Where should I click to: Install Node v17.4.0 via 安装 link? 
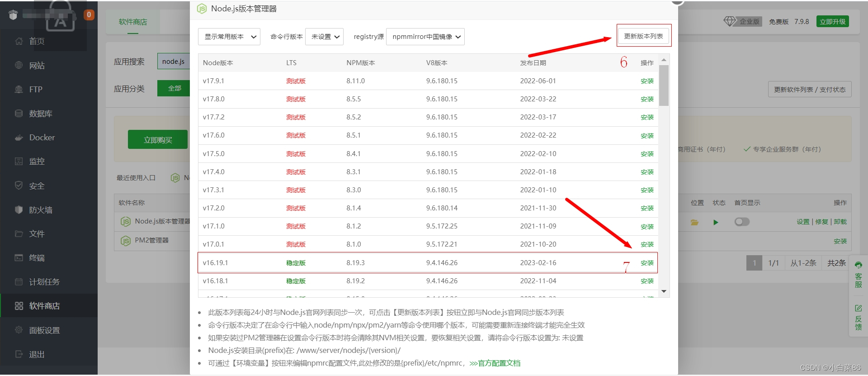coord(647,171)
